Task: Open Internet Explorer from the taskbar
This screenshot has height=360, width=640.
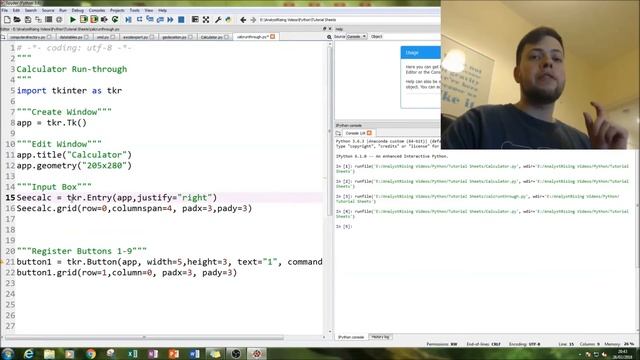Action: 29,354
